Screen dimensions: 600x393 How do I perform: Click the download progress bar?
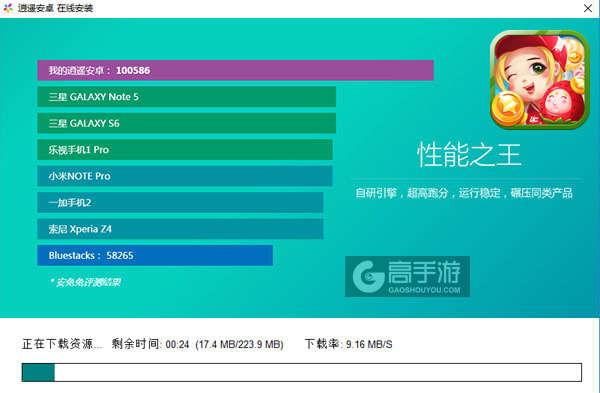(302, 372)
